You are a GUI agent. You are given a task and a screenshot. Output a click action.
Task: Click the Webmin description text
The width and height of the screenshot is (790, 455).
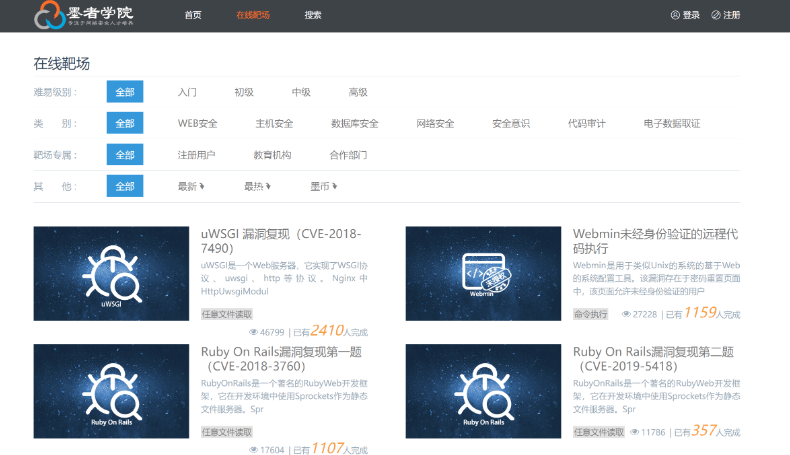656,278
